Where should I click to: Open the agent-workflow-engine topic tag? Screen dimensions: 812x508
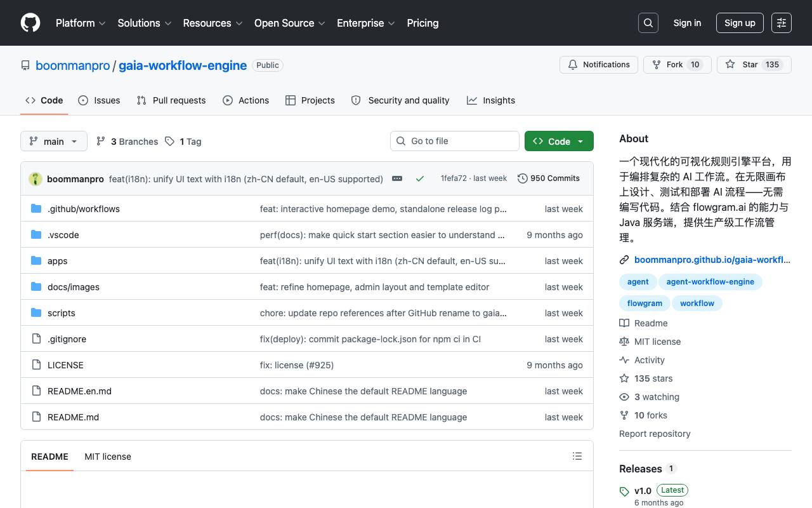[x=710, y=281]
